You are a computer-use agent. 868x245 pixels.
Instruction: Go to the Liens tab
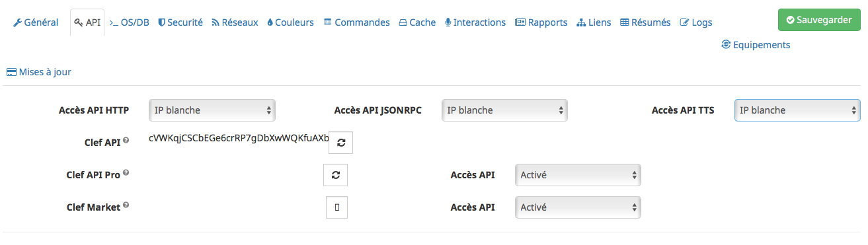594,22
